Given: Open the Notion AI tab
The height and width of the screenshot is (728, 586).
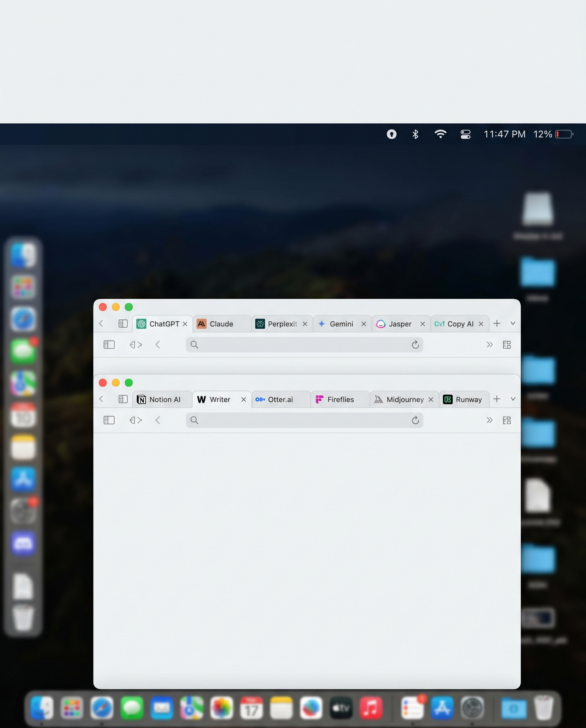Looking at the screenshot, I should 162,399.
